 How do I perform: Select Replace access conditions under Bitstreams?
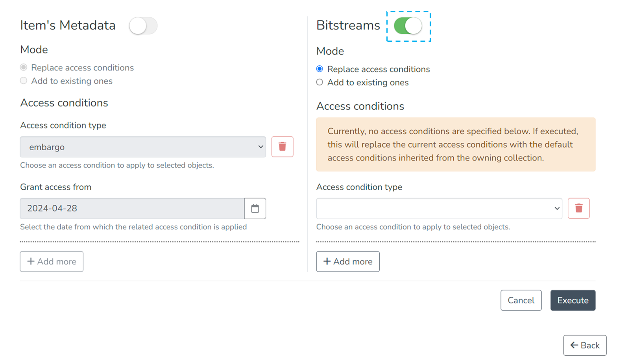pos(319,69)
